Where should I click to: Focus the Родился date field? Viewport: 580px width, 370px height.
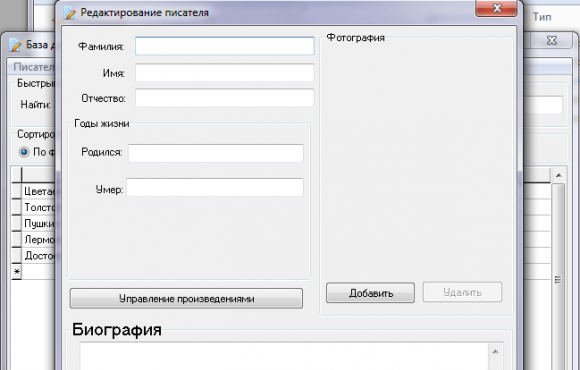pos(216,153)
